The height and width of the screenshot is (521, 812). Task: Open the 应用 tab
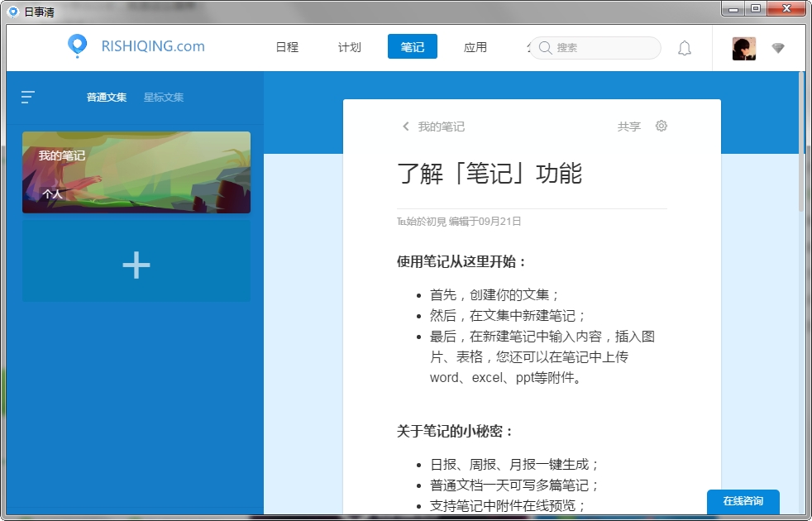[x=475, y=47]
